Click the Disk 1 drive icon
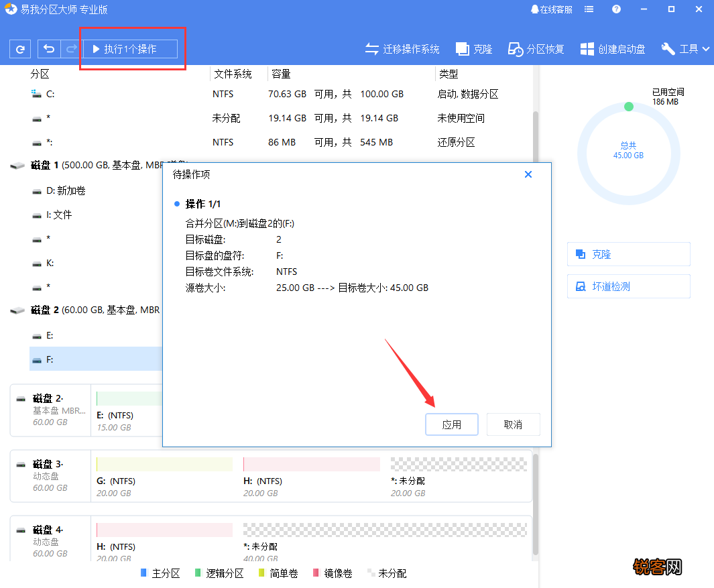The image size is (714, 588). [17, 166]
